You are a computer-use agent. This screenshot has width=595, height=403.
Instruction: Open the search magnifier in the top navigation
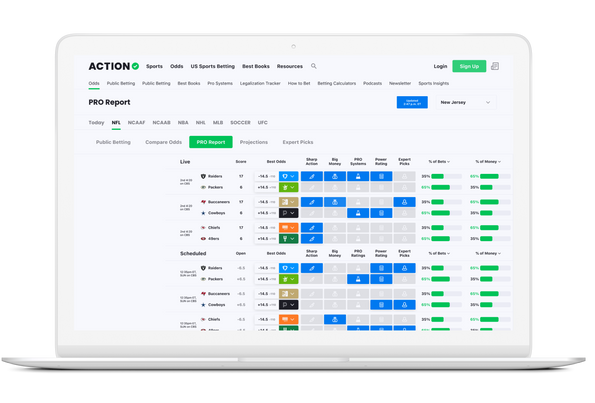click(x=313, y=66)
